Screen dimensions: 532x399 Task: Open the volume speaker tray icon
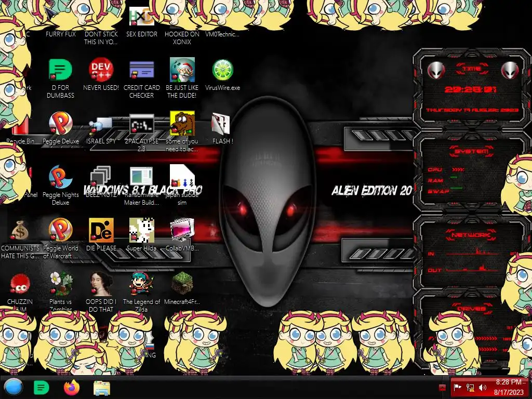click(483, 388)
